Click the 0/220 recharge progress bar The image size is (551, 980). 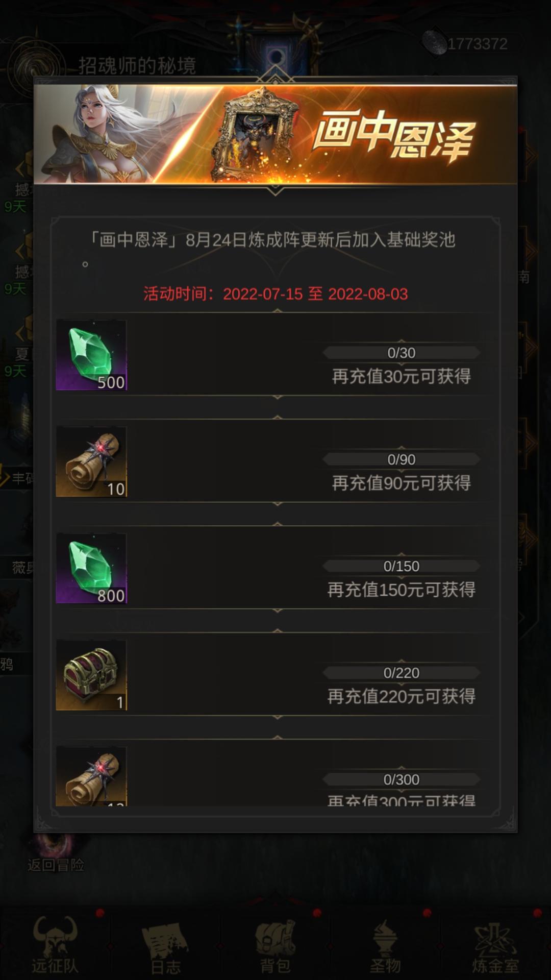402,673
